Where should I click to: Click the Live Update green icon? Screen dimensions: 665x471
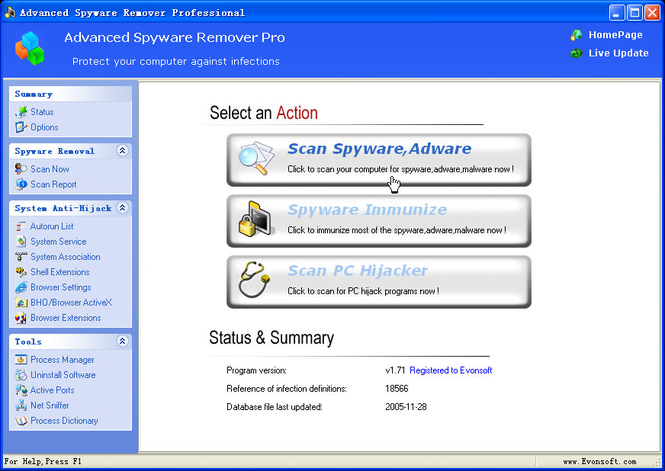[577, 53]
